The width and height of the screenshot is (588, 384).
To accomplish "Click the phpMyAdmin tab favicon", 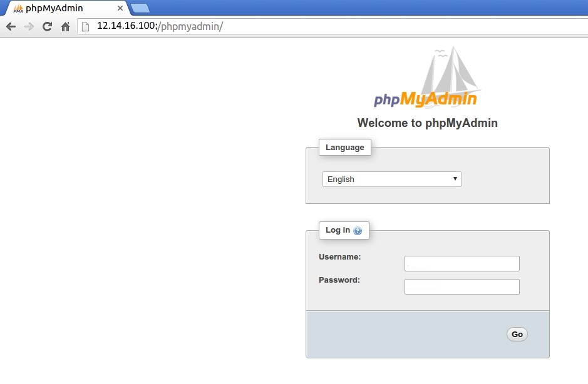I will 18,8.
